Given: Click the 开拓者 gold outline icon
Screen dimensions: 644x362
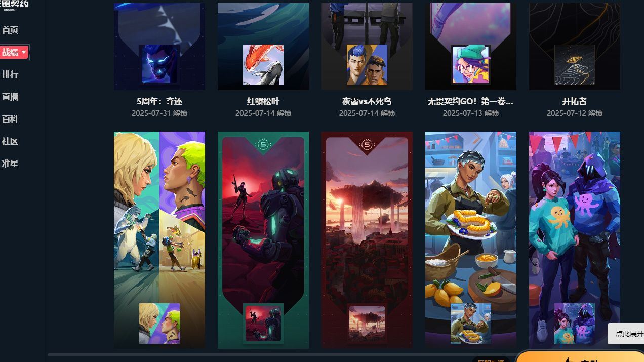Looking at the screenshot, I should (x=575, y=64).
